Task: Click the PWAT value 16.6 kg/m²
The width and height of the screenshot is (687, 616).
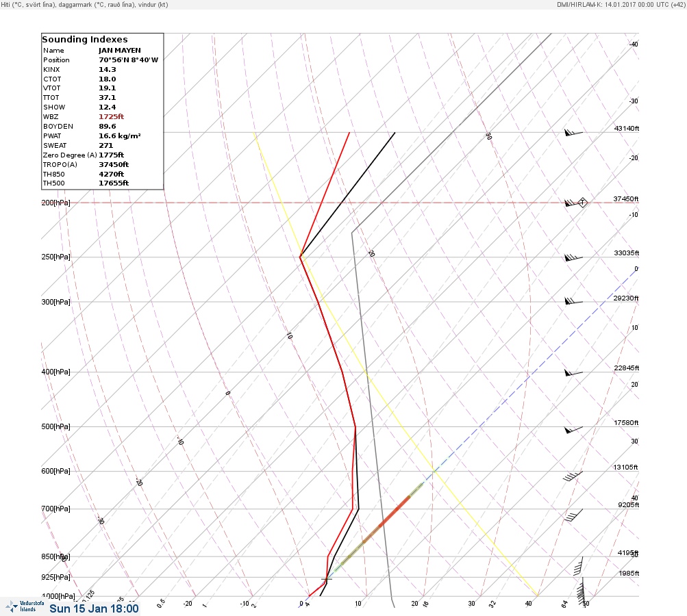Action: pyautogui.click(x=120, y=136)
